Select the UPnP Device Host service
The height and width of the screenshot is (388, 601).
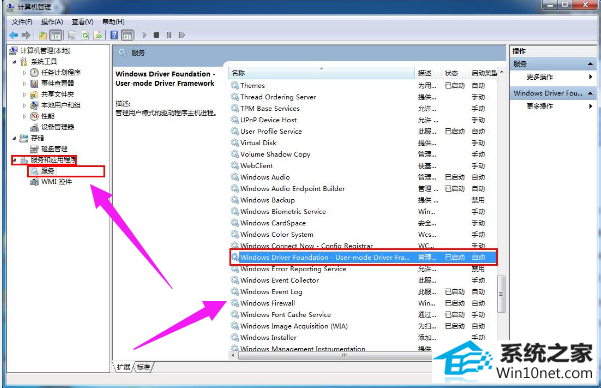(x=363, y=120)
